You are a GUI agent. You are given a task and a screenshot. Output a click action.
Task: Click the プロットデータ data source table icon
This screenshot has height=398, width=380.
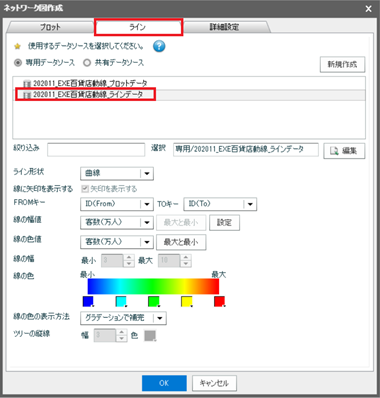coord(27,83)
